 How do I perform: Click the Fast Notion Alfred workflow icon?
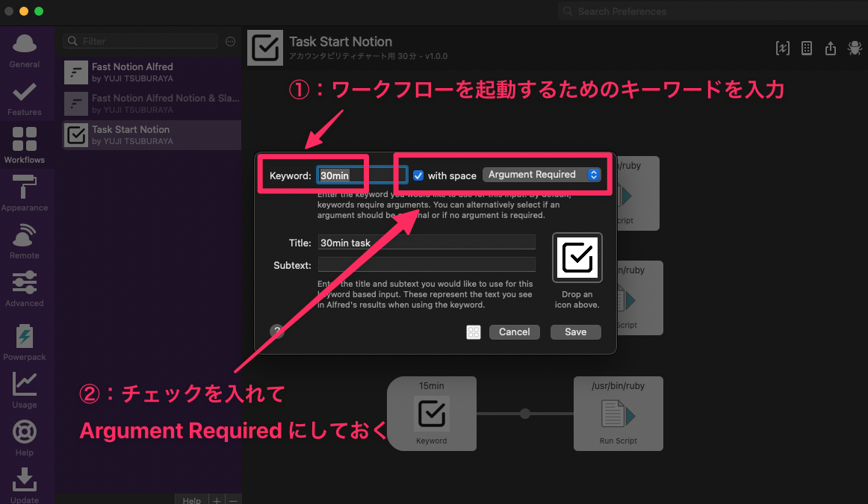pos(76,72)
